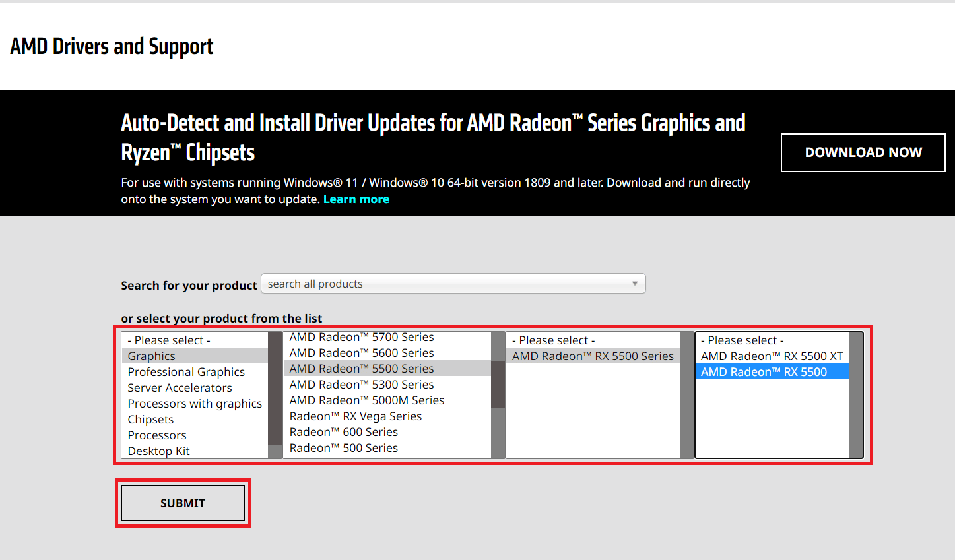Click the model list scrollbar
Image resolution: width=955 pixels, height=560 pixels.
click(855, 395)
